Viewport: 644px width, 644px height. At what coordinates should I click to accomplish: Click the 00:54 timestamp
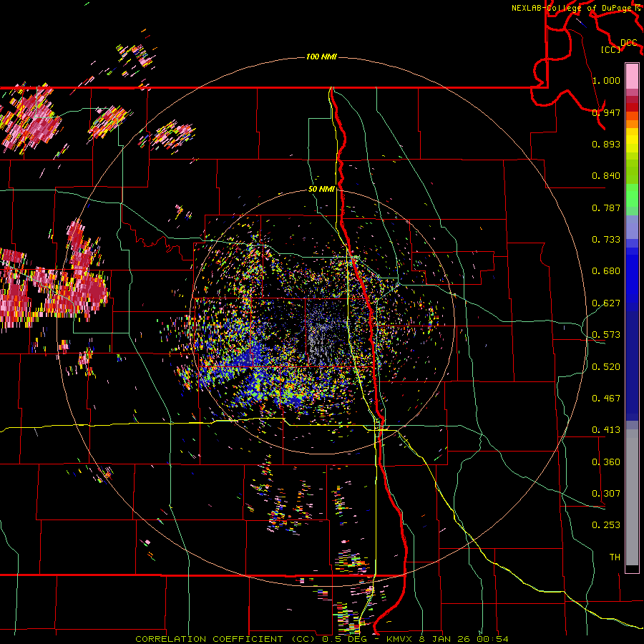(492, 639)
